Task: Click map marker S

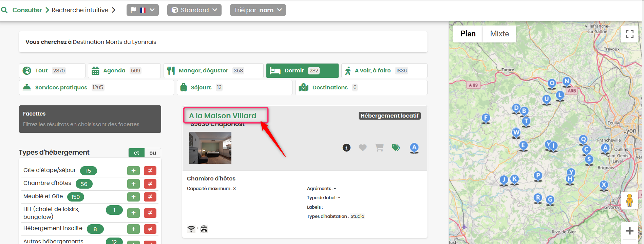Action: click(x=589, y=160)
